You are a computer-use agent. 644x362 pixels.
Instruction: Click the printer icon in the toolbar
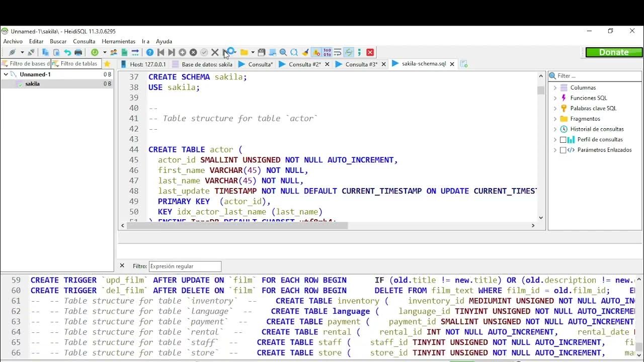point(78,52)
